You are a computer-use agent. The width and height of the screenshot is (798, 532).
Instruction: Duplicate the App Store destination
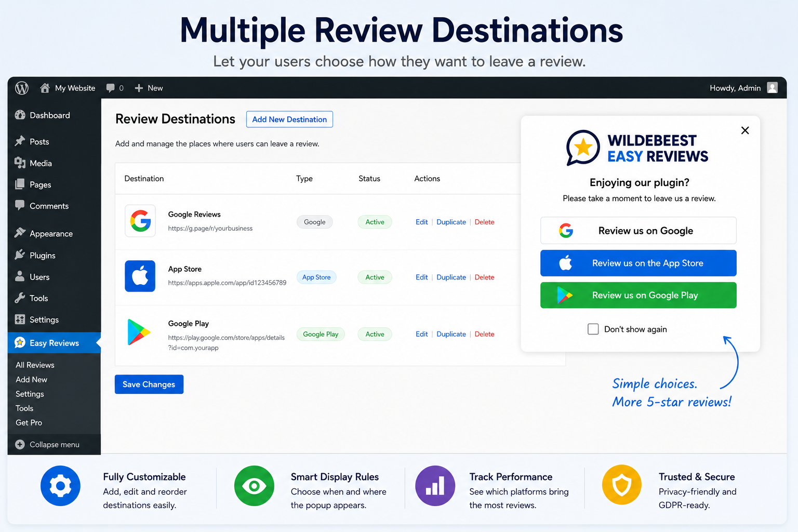click(451, 277)
